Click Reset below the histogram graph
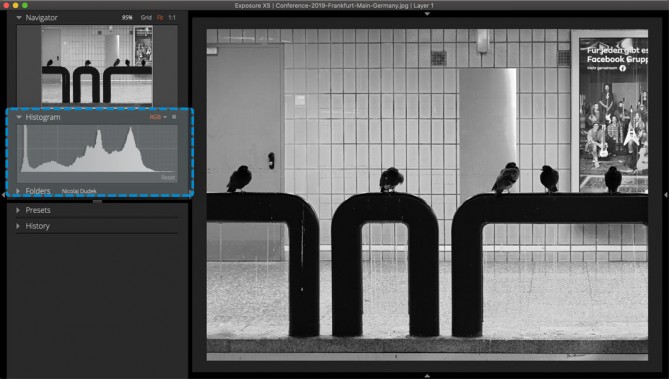The image size is (669, 379). [168, 178]
